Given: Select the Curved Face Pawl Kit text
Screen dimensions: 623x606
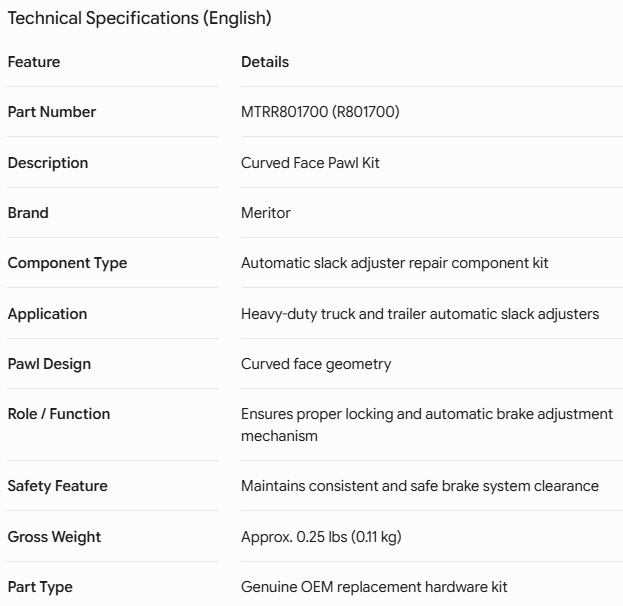Looking at the screenshot, I should 310,163.
